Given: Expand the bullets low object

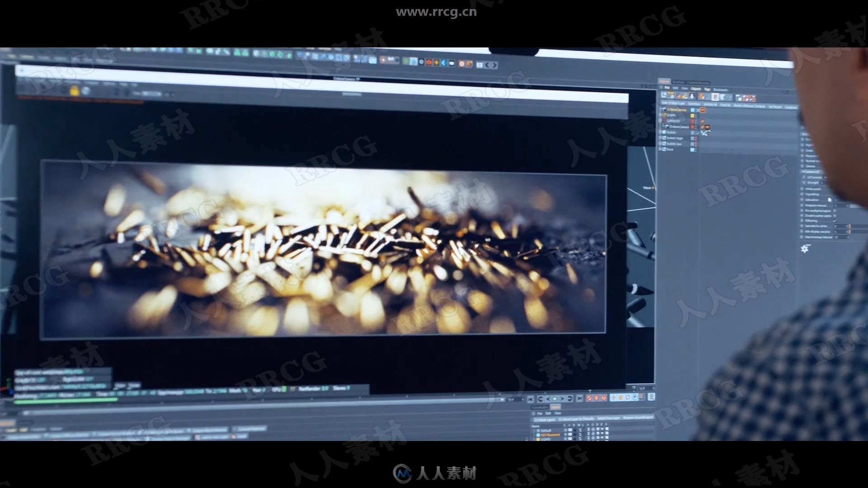Looking at the screenshot, I should pos(660,143).
